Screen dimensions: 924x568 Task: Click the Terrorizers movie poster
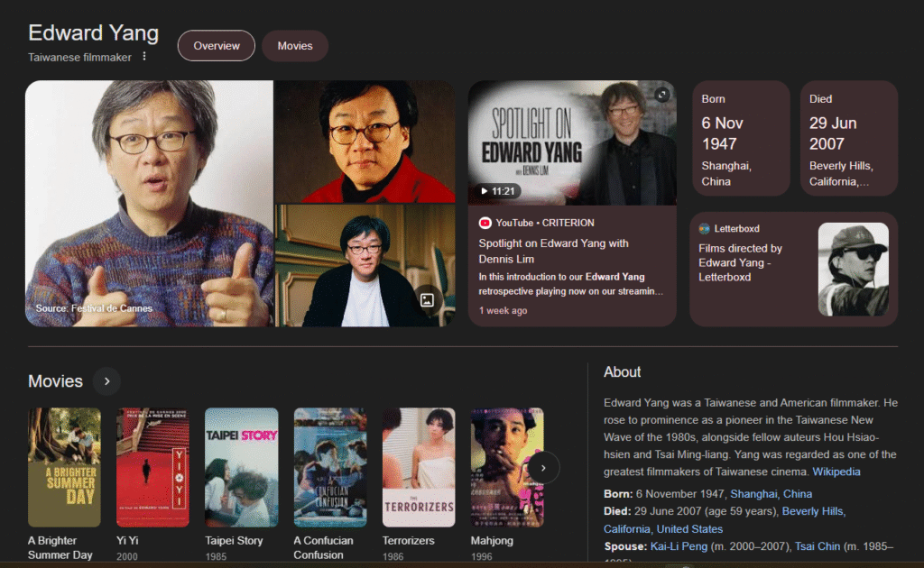point(419,467)
